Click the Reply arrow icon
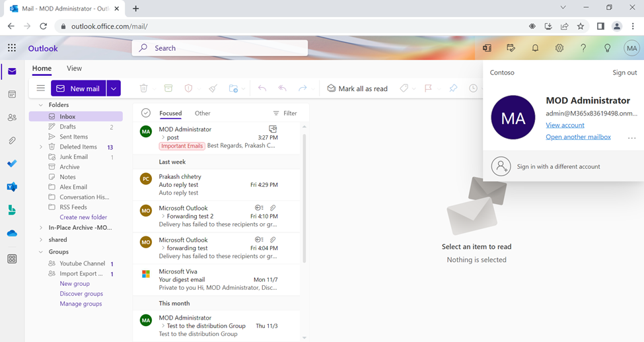The height and width of the screenshot is (342, 644). tap(262, 88)
